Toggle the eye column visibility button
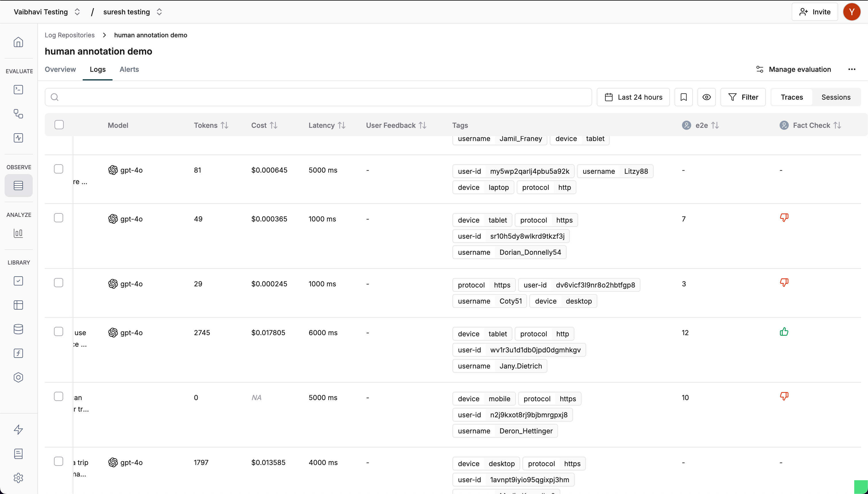 click(x=707, y=97)
